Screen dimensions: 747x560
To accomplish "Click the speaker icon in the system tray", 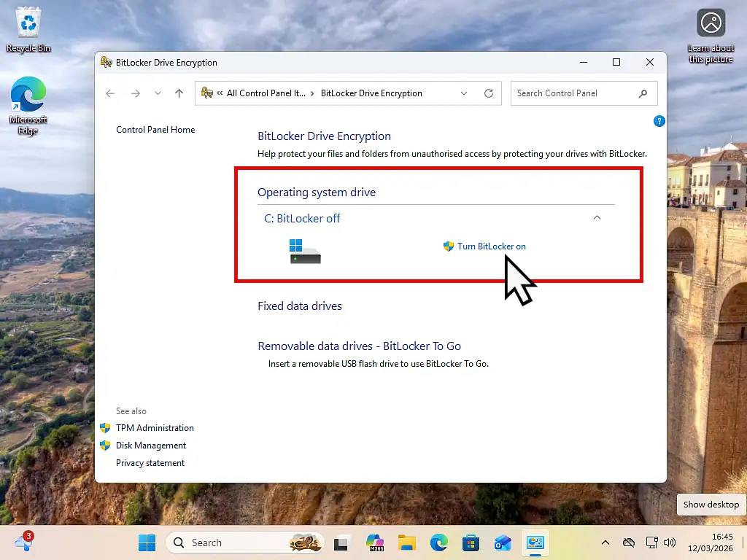I will coord(669,542).
